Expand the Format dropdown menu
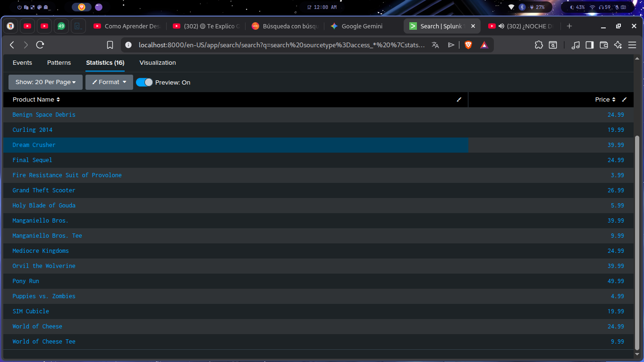Image resolution: width=644 pixels, height=362 pixels. coord(109,82)
